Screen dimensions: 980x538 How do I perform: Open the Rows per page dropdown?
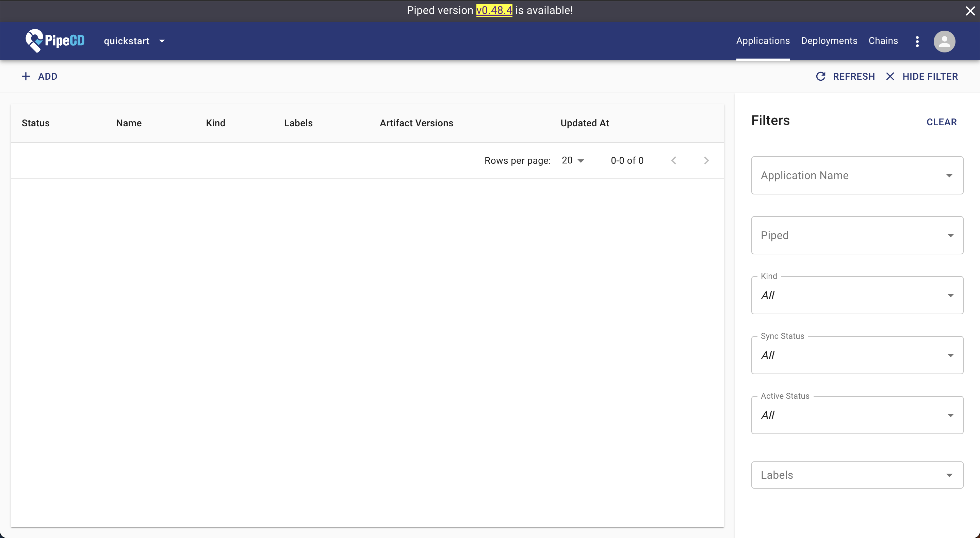pos(573,161)
